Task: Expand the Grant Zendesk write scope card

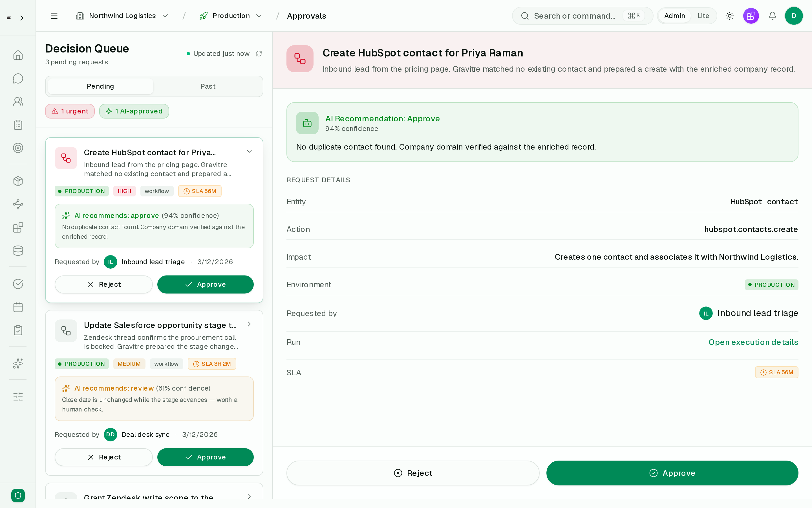Action: tap(249, 497)
